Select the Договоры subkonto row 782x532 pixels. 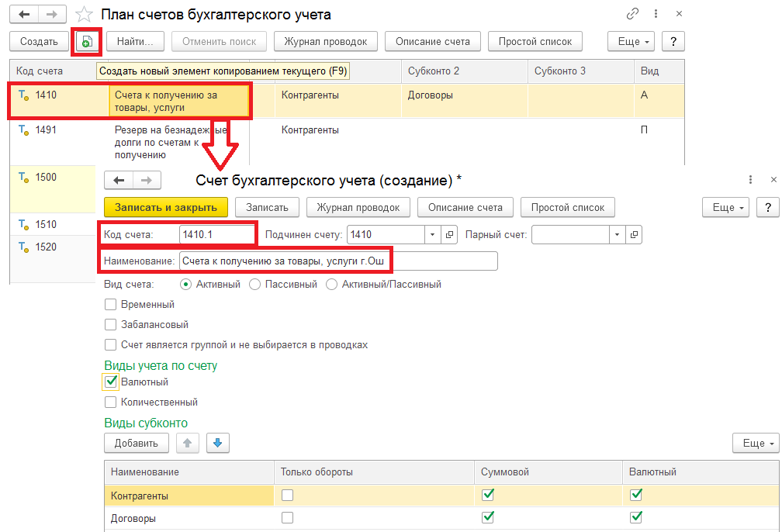coord(189,518)
